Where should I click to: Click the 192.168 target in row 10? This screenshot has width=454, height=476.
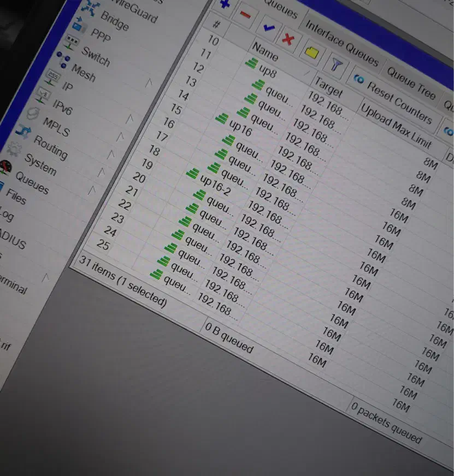tap(328, 106)
